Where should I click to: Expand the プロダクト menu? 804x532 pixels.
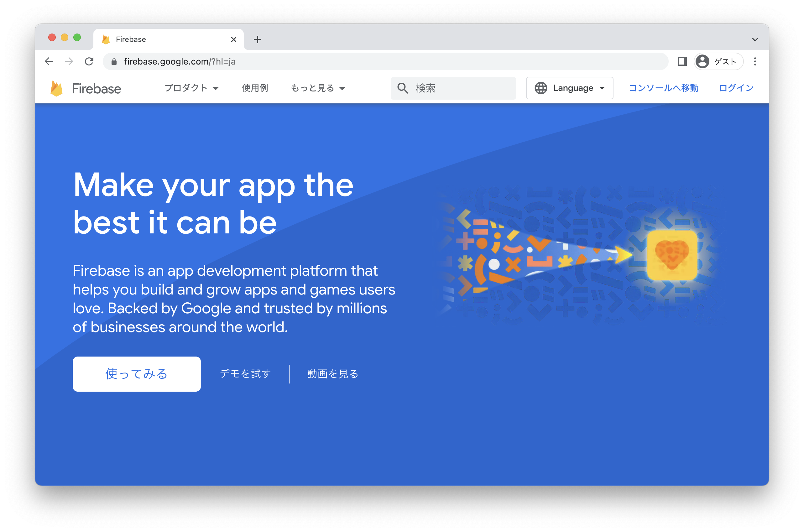pos(191,88)
